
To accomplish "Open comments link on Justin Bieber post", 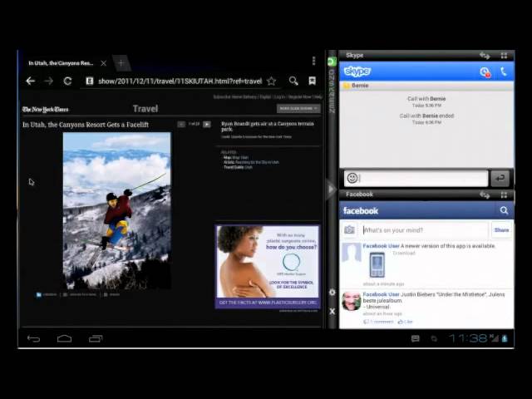I will pyautogui.click(x=378, y=322).
